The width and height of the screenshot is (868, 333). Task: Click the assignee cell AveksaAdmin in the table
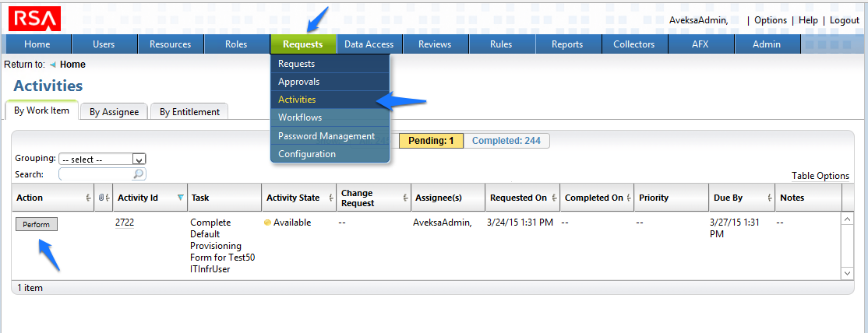pos(443,223)
